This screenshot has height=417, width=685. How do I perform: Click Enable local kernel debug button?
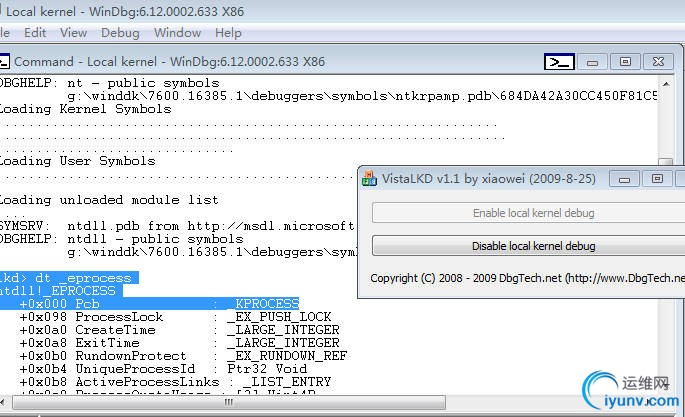(529, 213)
